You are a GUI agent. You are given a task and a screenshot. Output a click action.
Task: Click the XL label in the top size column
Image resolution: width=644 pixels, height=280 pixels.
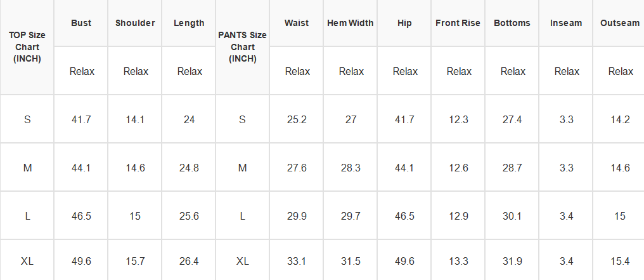pos(27,261)
